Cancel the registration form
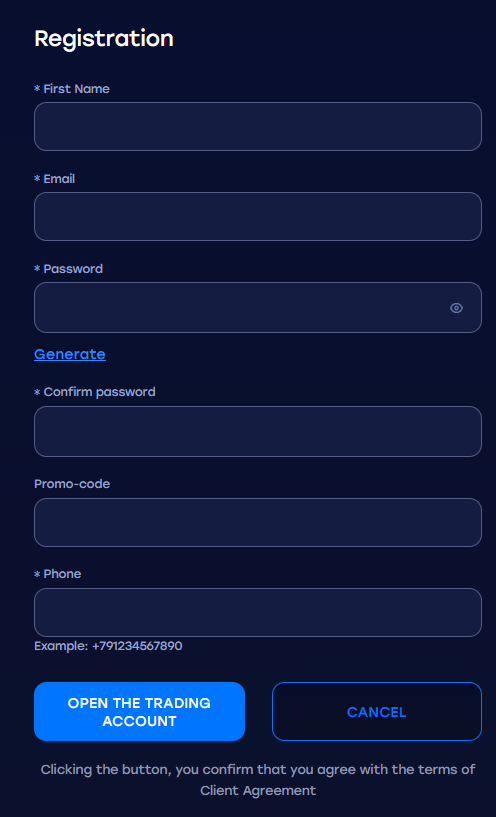The width and height of the screenshot is (496, 817). tap(377, 712)
